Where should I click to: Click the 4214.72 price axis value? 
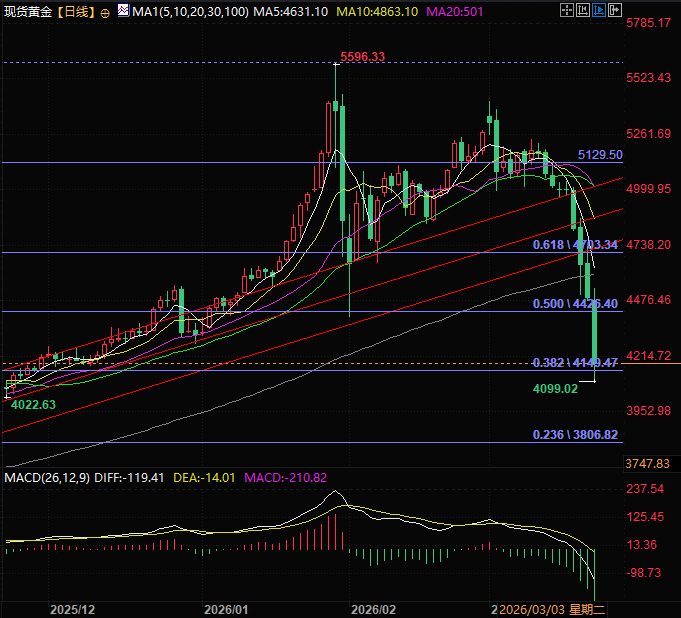pyautogui.click(x=648, y=356)
